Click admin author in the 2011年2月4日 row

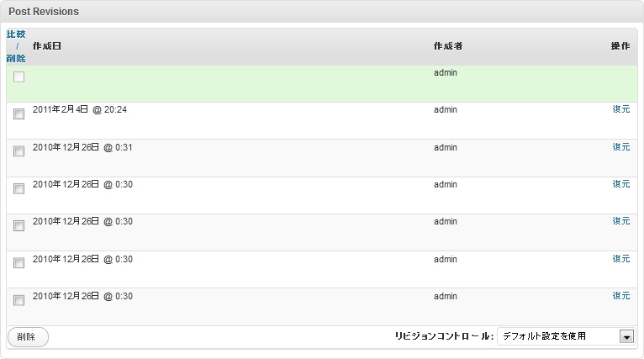pos(446,110)
